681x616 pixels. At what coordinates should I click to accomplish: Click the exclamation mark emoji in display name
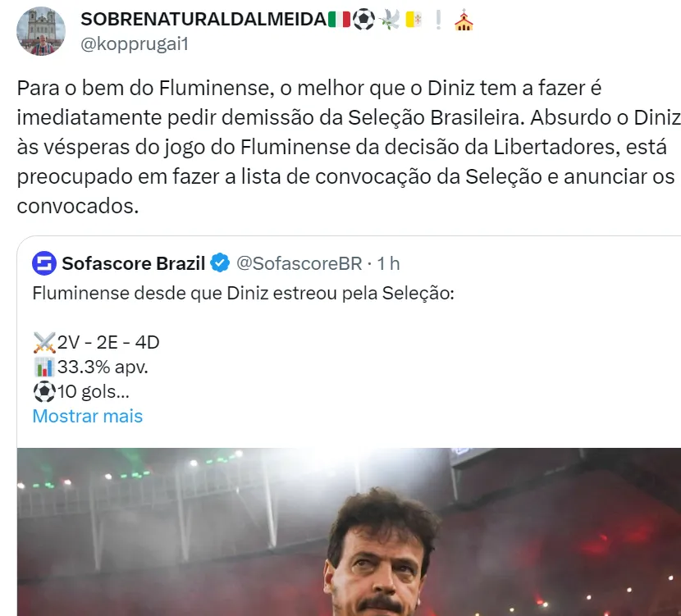pyautogui.click(x=439, y=20)
